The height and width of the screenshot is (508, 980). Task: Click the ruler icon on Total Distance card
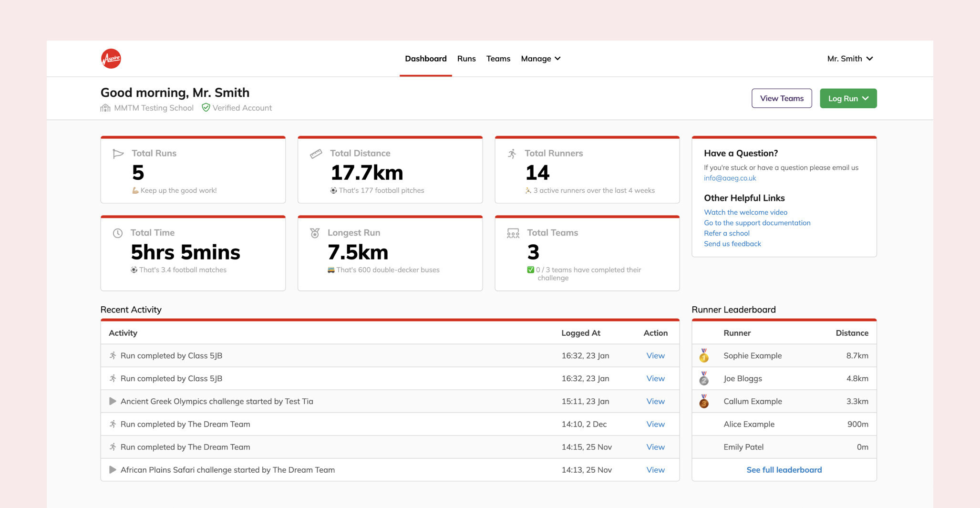pos(315,154)
